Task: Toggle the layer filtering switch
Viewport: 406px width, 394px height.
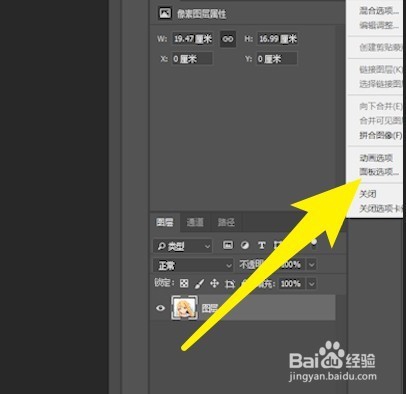Action: coord(313,244)
